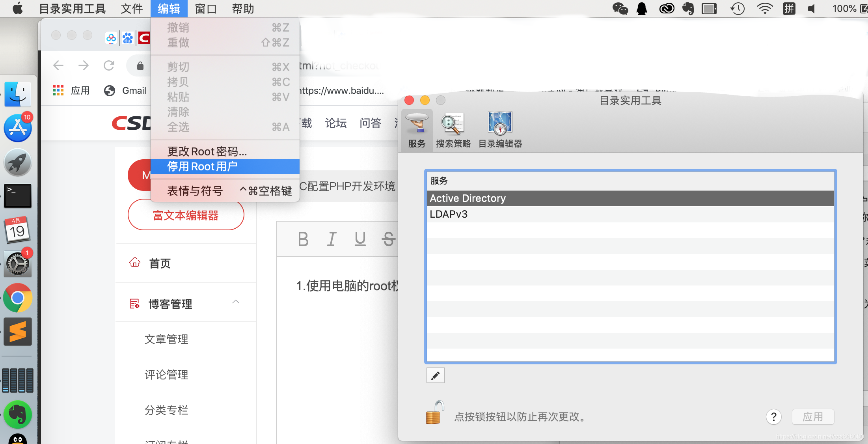
Task: Open the input method menu bar icon
Action: tap(789, 9)
